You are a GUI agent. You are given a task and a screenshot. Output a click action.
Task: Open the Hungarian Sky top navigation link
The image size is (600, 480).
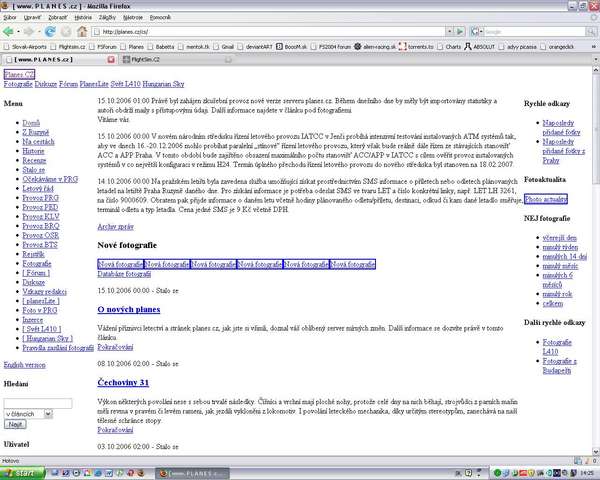[x=163, y=84]
